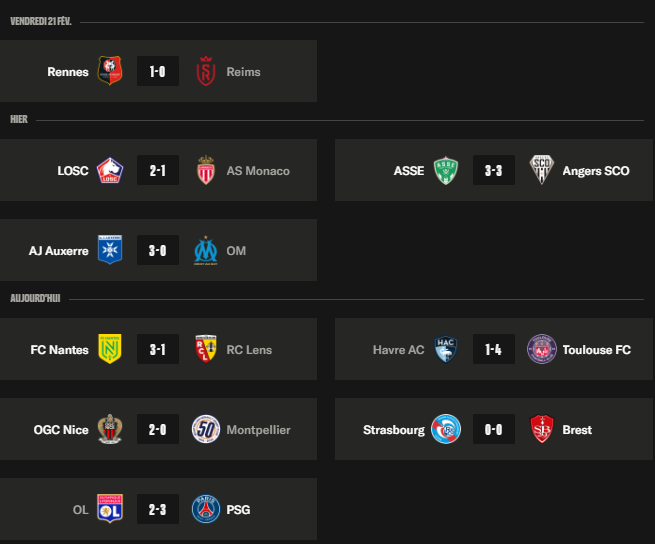Image resolution: width=655 pixels, height=544 pixels.
Task: Click the Montpellier team name
Action: (x=258, y=430)
